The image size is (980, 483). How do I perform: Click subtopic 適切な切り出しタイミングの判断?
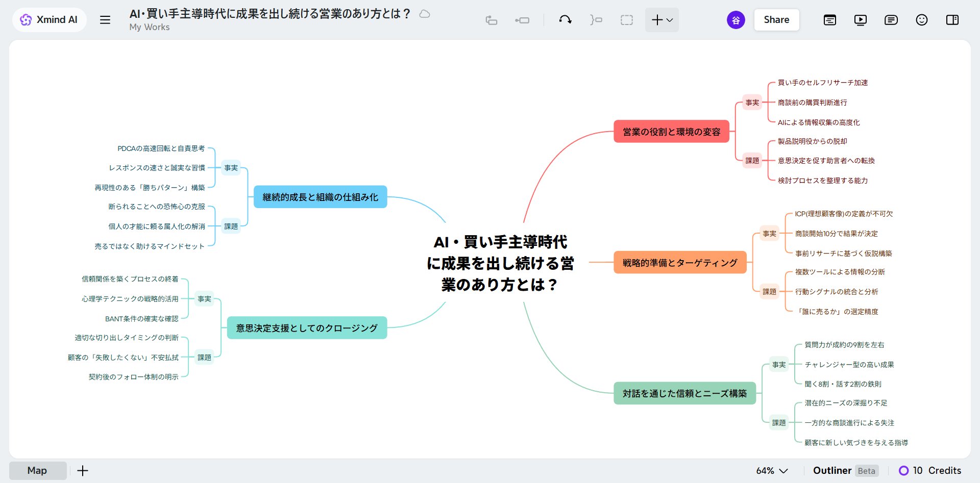[127, 338]
